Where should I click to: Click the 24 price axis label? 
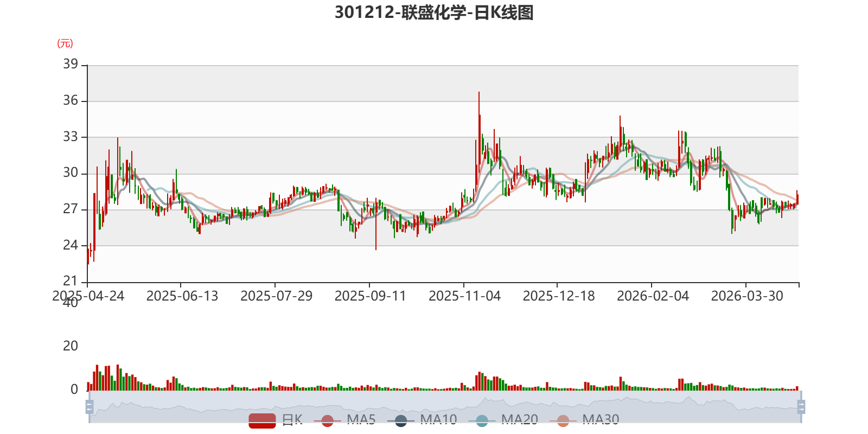click(71, 245)
